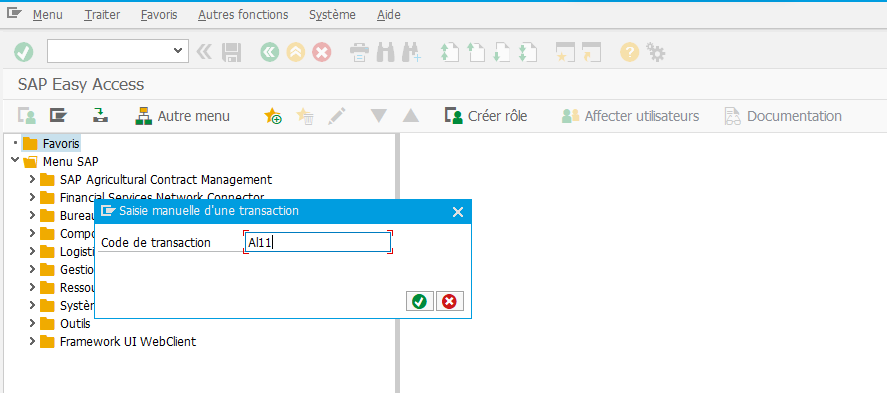Click the Documentation button
Viewport: 887px width, 393px height.
coord(783,116)
